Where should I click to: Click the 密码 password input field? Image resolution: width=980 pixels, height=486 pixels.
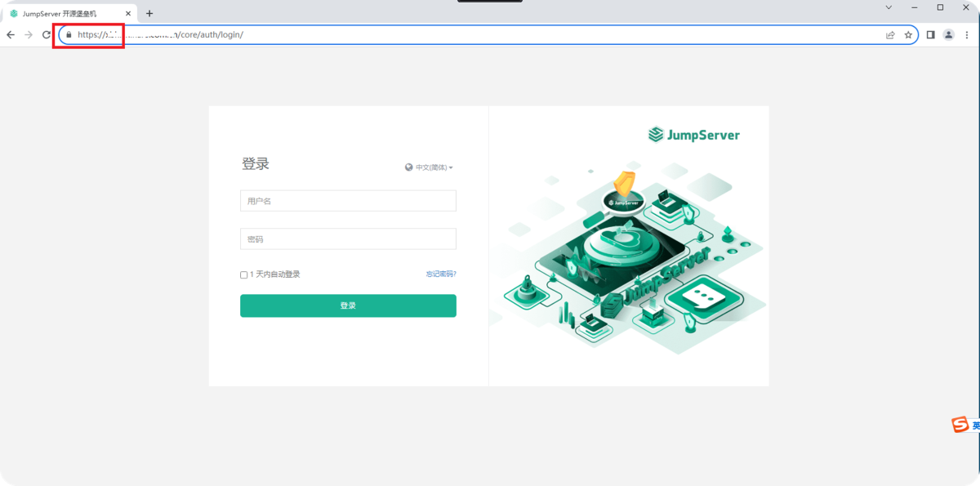point(348,239)
